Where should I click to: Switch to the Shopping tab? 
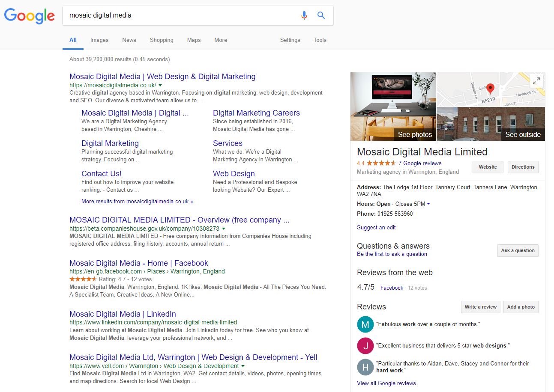click(x=162, y=40)
